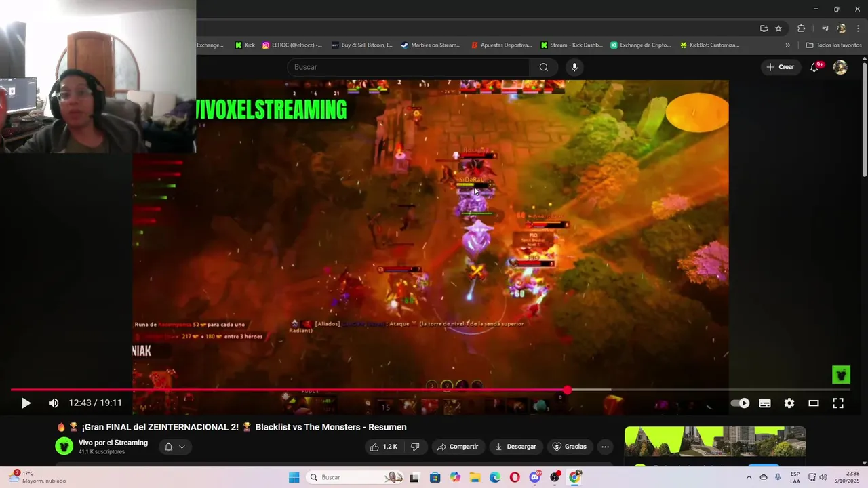
Task: Click the tray microphone icon
Action: (778, 477)
